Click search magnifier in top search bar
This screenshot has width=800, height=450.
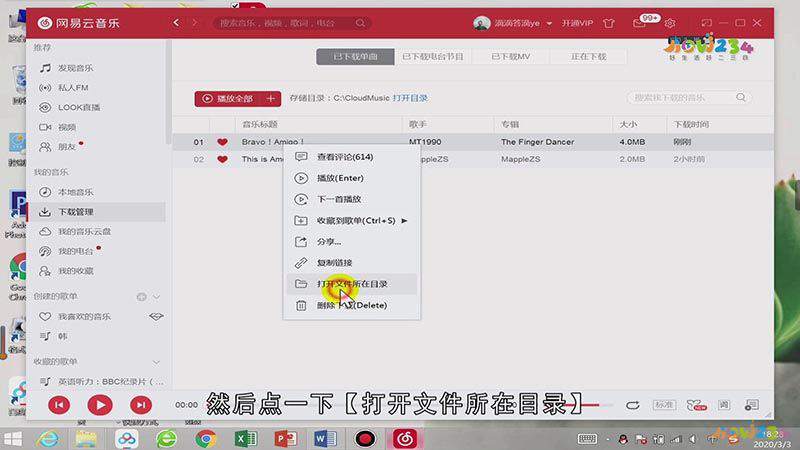pos(360,23)
